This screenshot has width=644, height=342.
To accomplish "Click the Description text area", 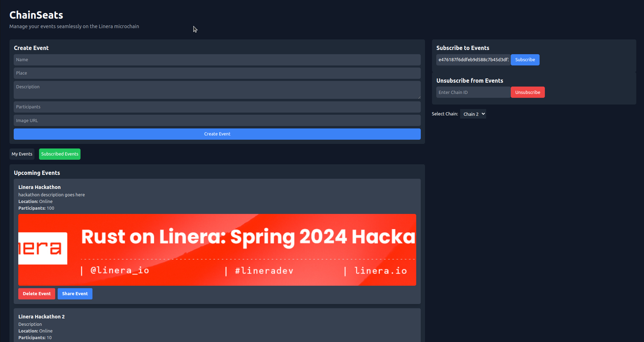I will [x=217, y=90].
